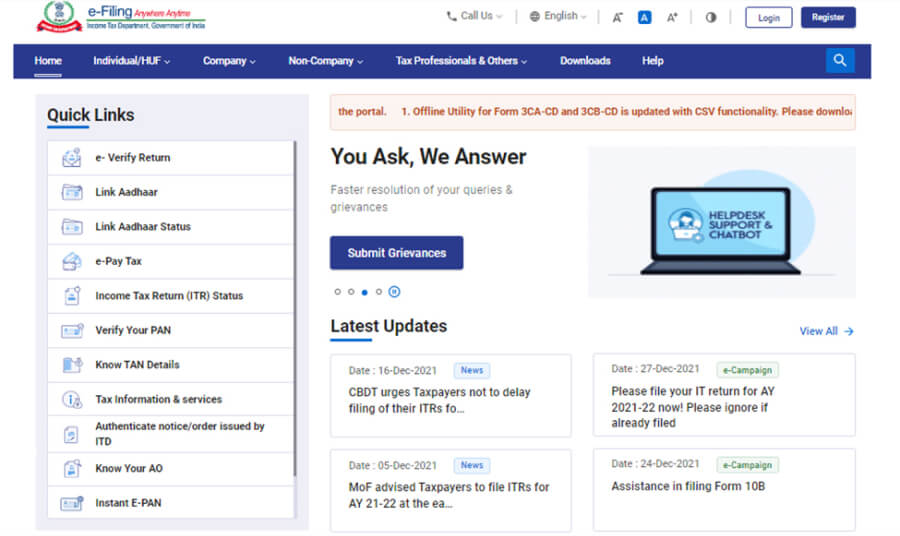Click the search magnifier icon

click(x=840, y=61)
